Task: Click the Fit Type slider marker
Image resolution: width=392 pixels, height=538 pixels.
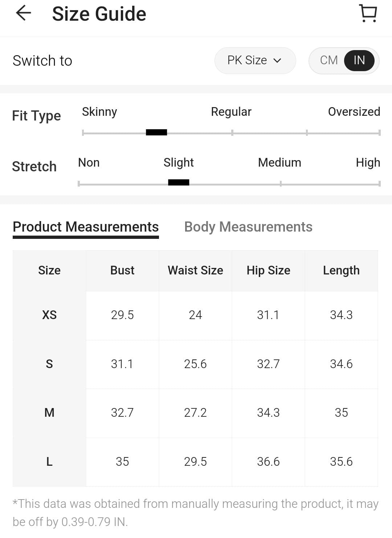Action: coord(156,133)
